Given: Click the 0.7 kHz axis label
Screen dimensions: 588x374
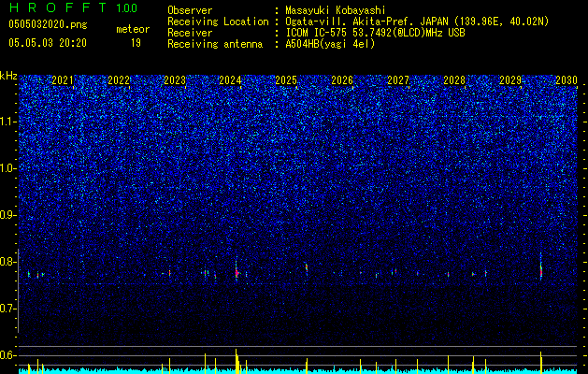Looking at the screenshot, I should [x=8, y=309].
